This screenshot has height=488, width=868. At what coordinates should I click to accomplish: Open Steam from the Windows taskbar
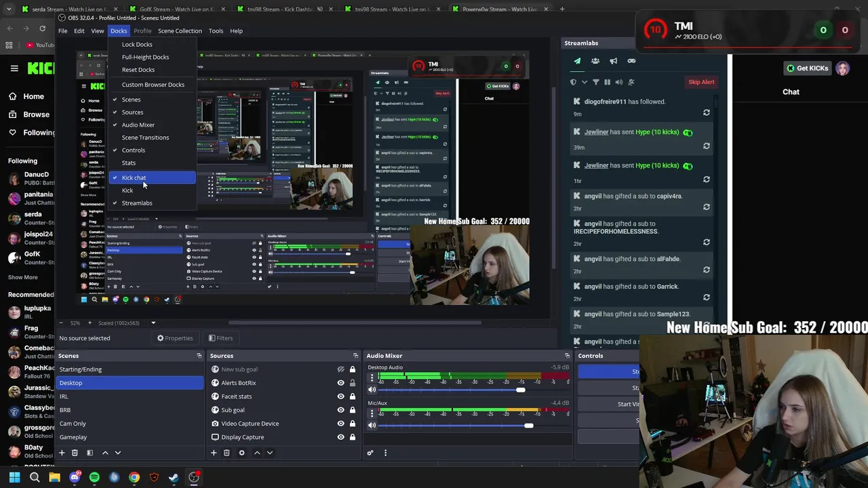point(174,477)
